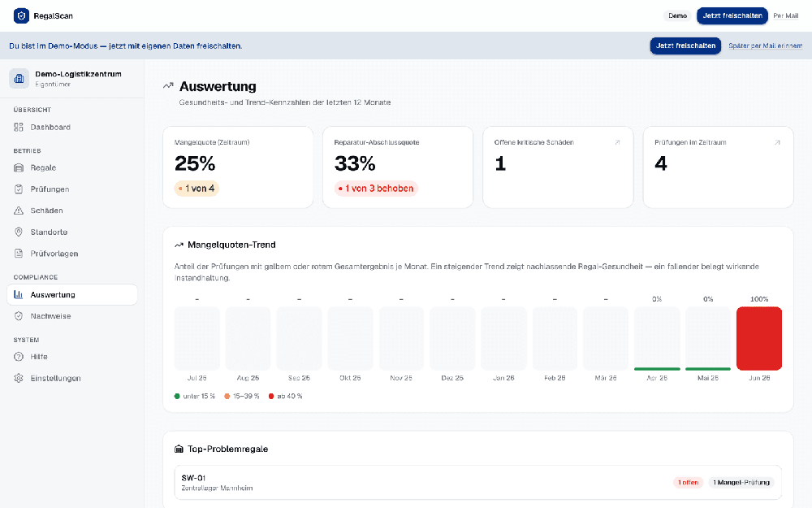812x508 pixels.
Task: Click the Standorte map pin icon
Action: [x=19, y=232]
